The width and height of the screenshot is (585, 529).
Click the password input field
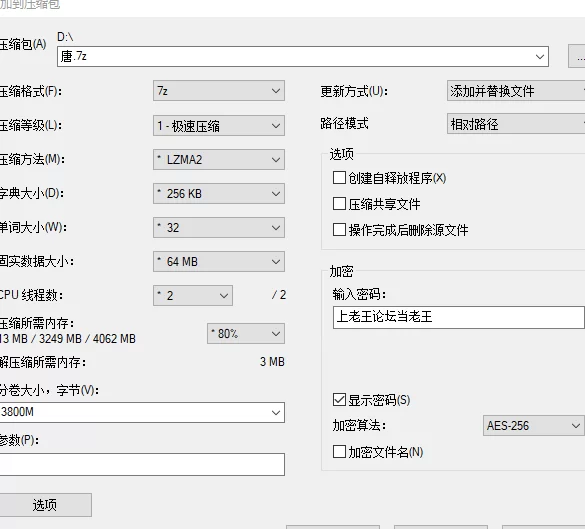pyautogui.click(x=459, y=317)
